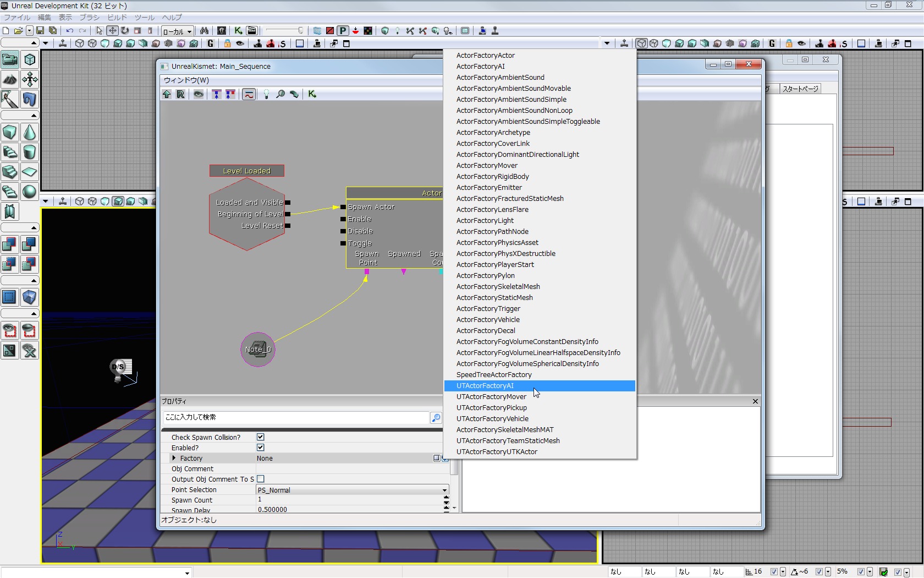This screenshot has width=924, height=578.
Task: Click the properties search text field
Action: pyautogui.click(x=295, y=418)
